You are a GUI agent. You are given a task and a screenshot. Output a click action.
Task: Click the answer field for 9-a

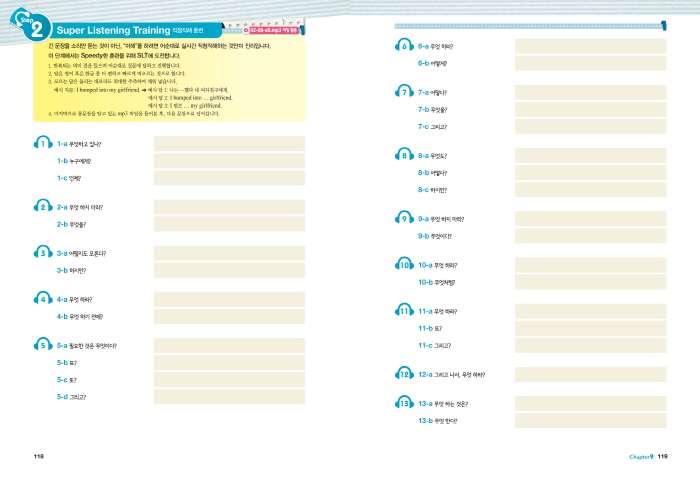point(590,218)
